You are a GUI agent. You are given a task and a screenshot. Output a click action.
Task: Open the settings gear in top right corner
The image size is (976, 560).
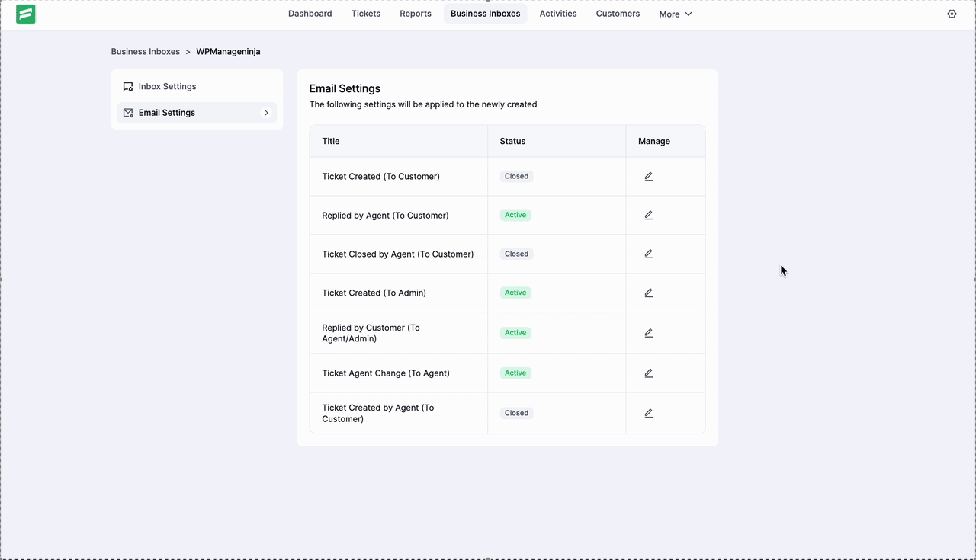coord(951,14)
